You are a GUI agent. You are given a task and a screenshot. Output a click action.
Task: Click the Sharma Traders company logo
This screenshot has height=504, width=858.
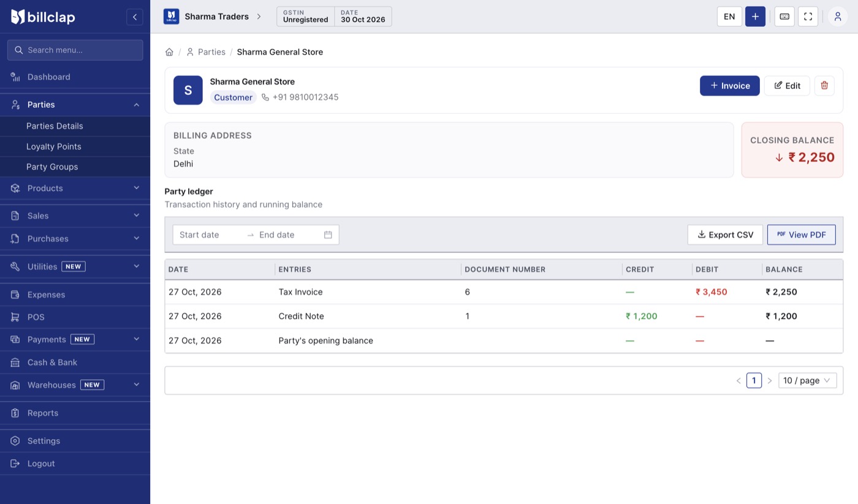pyautogui.click(x=171, y=17)
